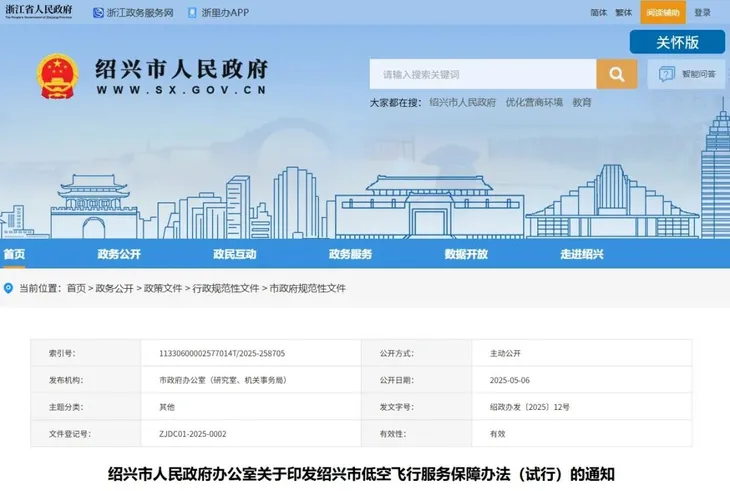Expand the 政务服务 navigation menu
Image resolution: width=730 pixels, height=491 pixels.
[351, 254]
